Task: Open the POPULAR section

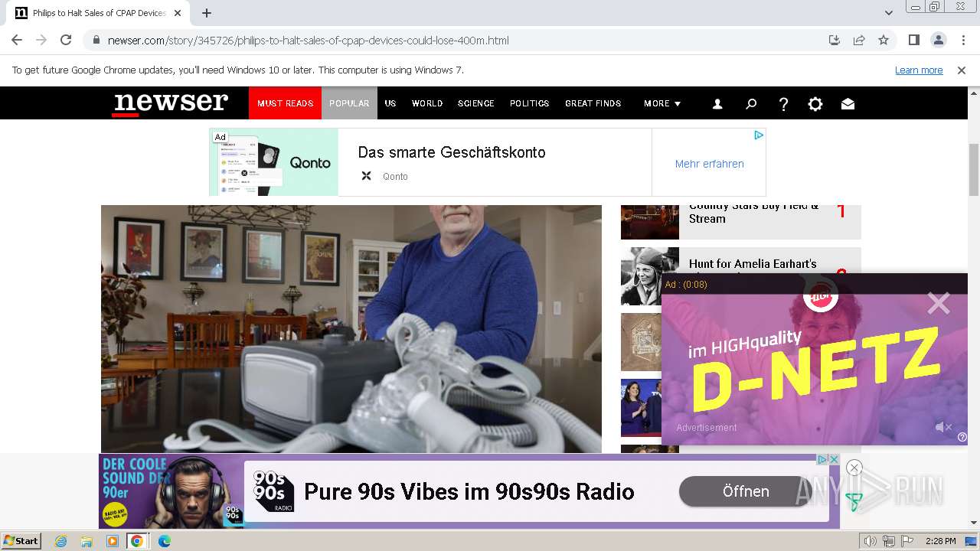Action: (x=349, y=103)
